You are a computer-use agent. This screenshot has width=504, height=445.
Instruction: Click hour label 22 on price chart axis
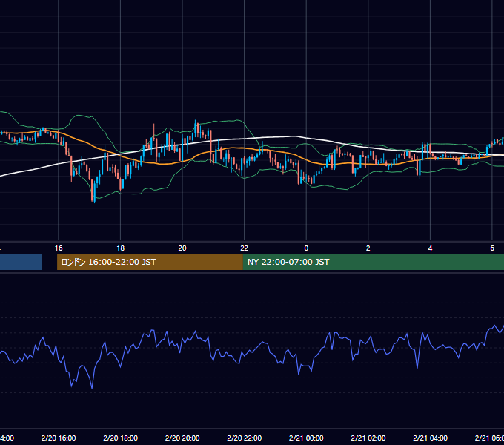coord(245,248)
